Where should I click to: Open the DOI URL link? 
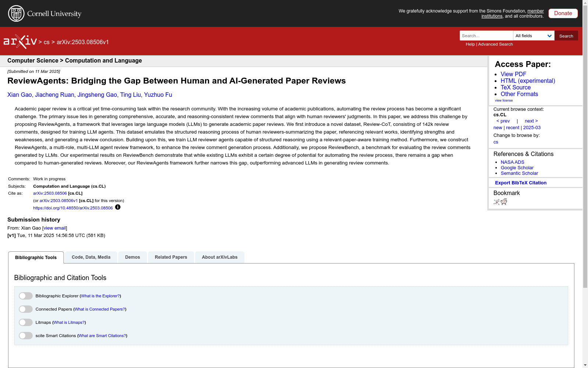73,208
